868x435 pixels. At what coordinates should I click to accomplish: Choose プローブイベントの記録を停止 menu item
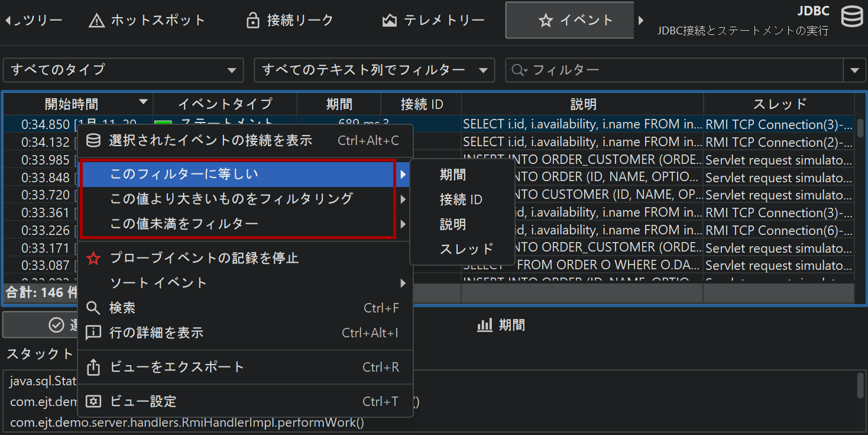(x=204, y=258)
